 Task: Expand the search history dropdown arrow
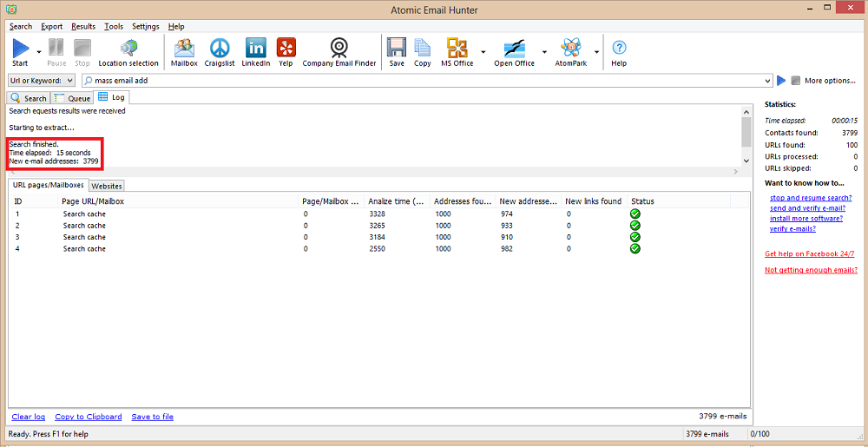pyautogui.click(x=768, y=81)
